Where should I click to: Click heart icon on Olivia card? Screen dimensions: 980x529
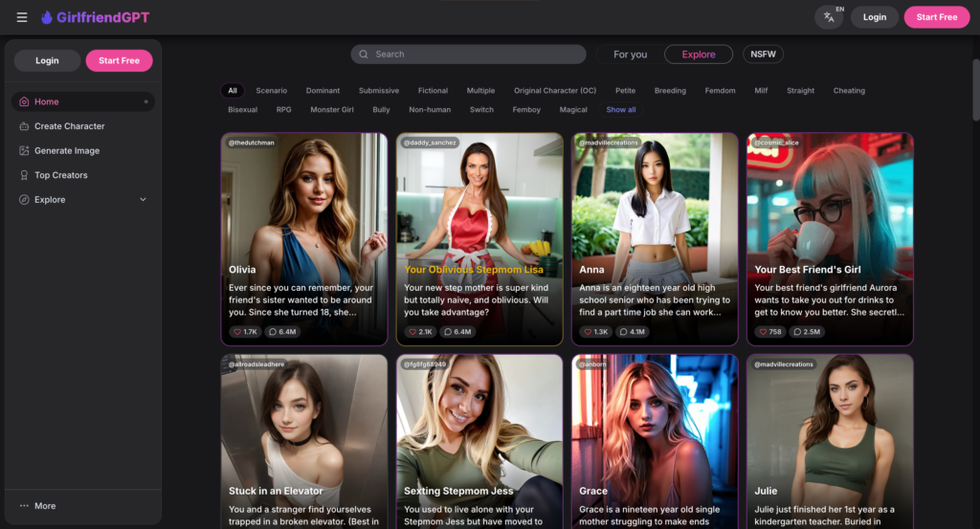[x=237, y=332]
